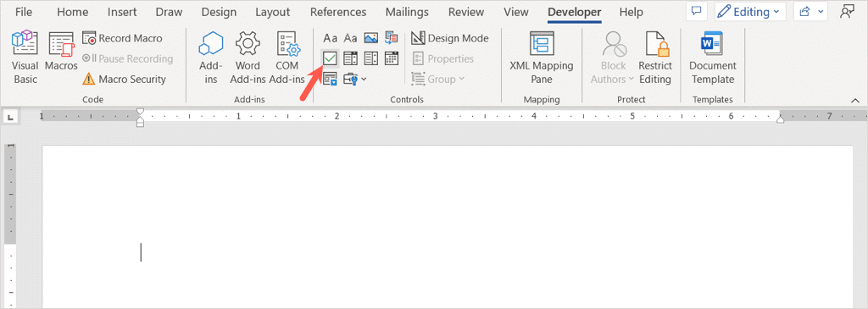Open the File menu tab
Viewport: 868px width, 309px height.
[23, 12]
